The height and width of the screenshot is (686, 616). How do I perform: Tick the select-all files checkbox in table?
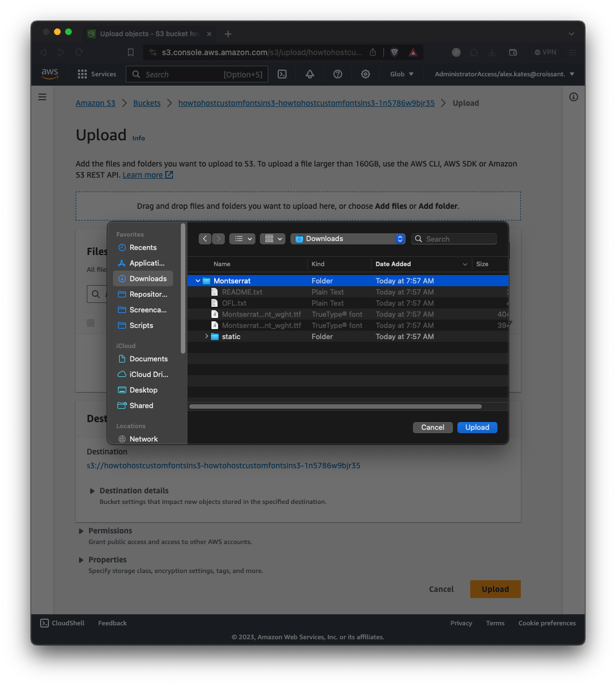(x=91, y=323)
